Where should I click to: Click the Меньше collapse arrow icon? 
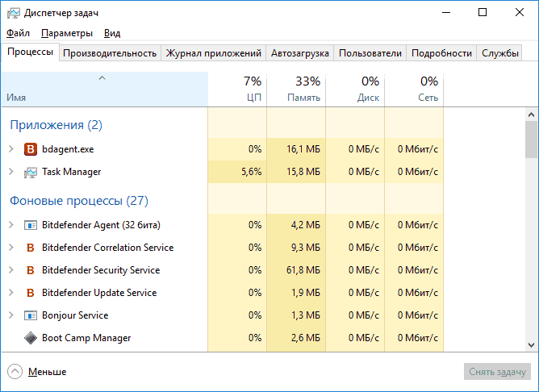[15, 371]
